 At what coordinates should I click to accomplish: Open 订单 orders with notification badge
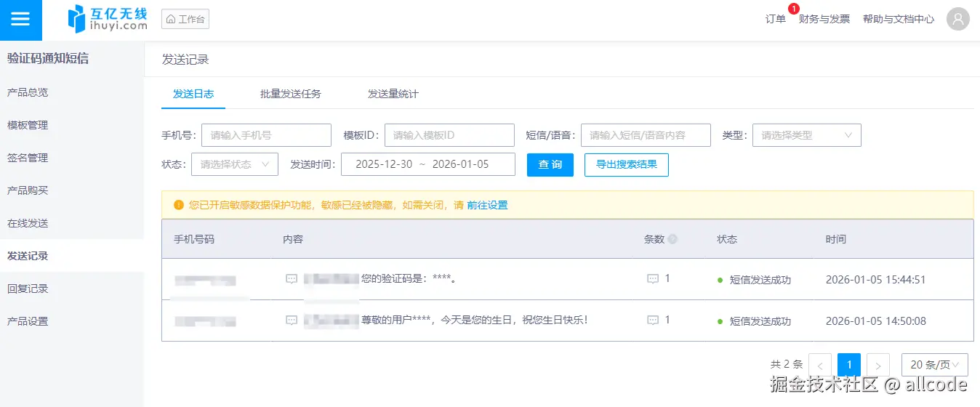pyautogui.click(x=776, y=19)
